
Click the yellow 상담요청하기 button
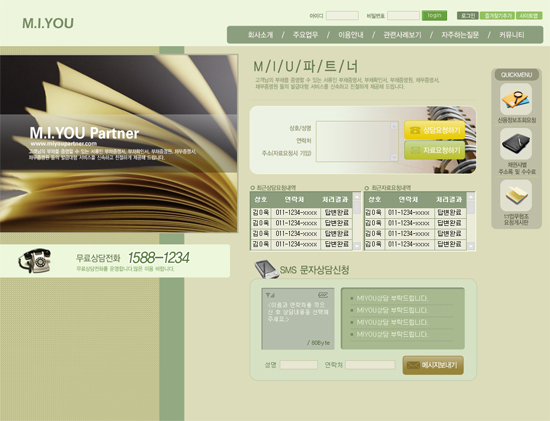435,130
